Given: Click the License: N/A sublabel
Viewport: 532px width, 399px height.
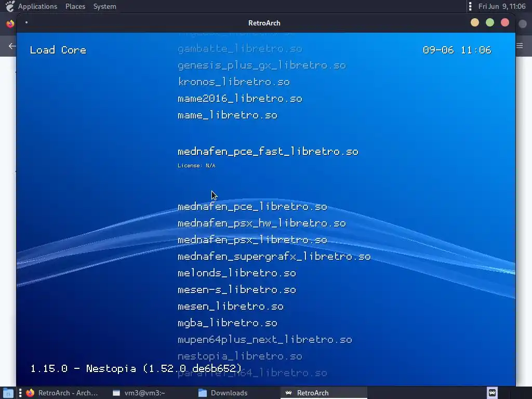Looking at the screenshot, I should pyautogui.click(x=196, y=166).
